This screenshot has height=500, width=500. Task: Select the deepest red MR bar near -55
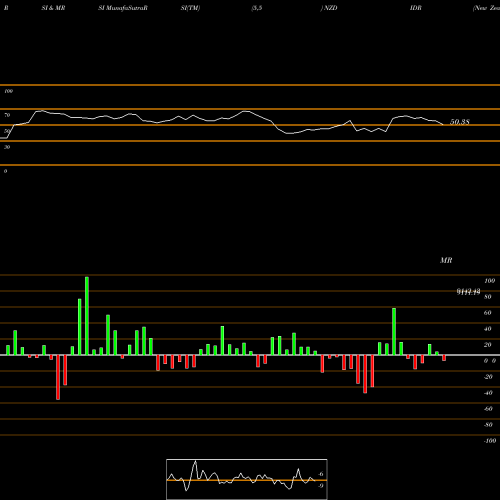coord(58,377)
